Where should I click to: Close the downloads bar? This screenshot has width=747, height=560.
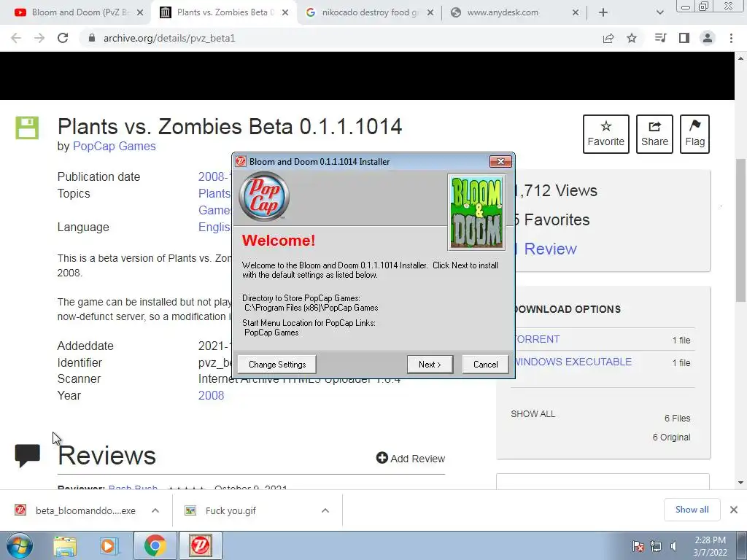coord(734,510)
